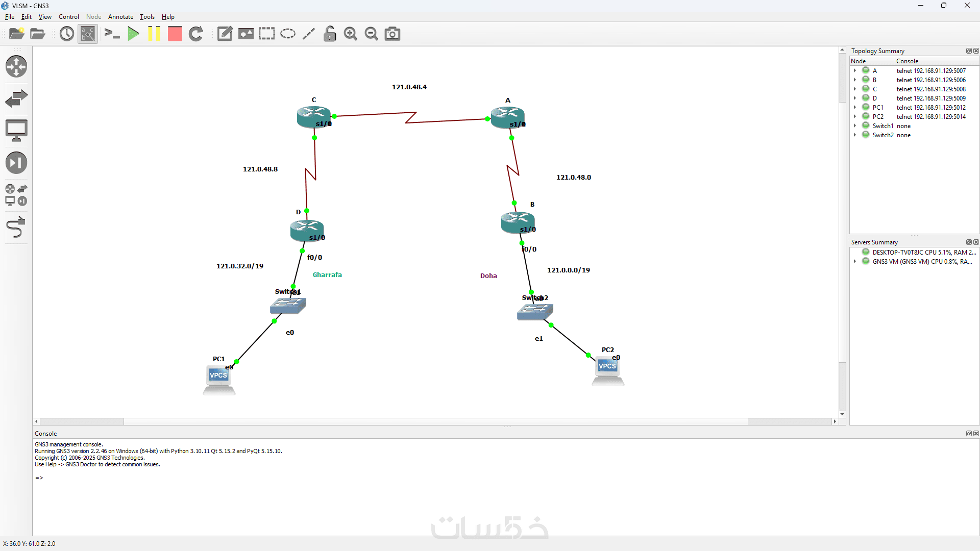Expand PC1 entry in Topology Summary
Image resolution: width=980 pixels, height=551 pixels.
(x=855, y=108)
